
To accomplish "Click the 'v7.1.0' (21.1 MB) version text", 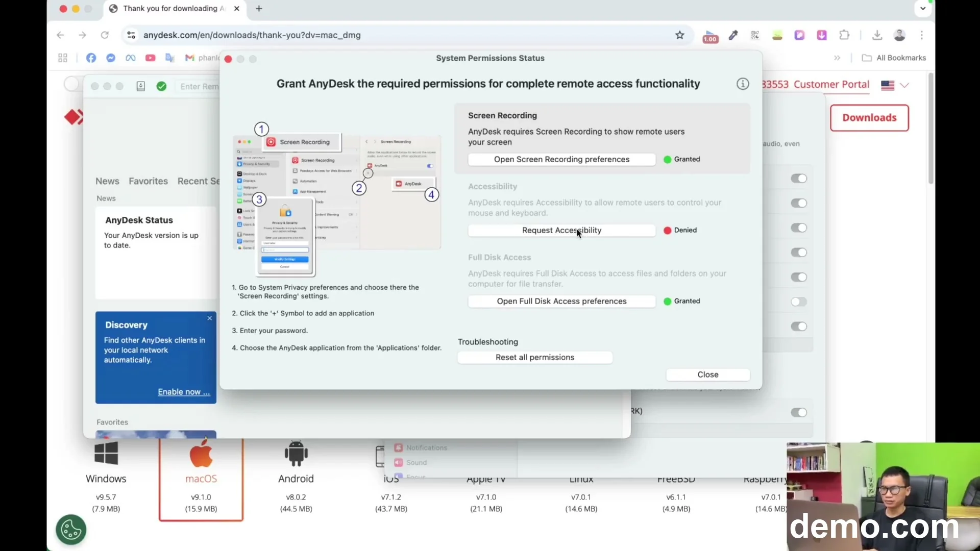I will tap(486, 497).
